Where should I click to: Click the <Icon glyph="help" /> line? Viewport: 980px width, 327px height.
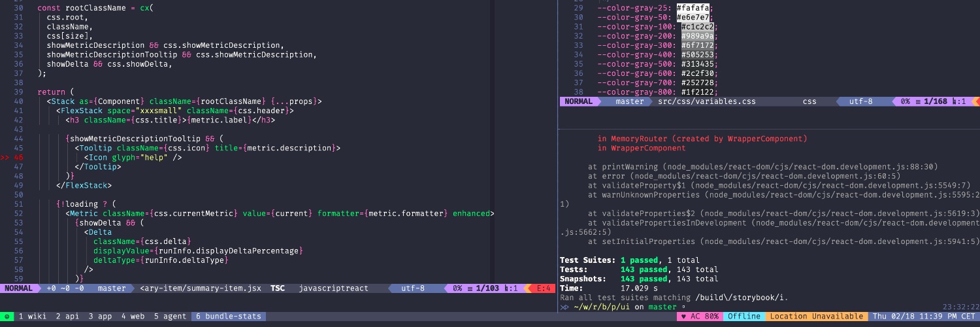[x=133, y=158]
